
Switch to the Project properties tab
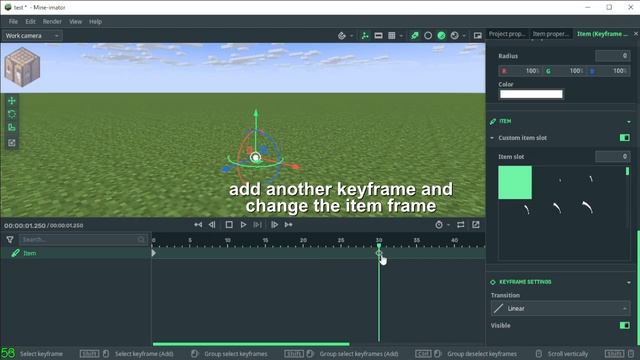[507, 34]
